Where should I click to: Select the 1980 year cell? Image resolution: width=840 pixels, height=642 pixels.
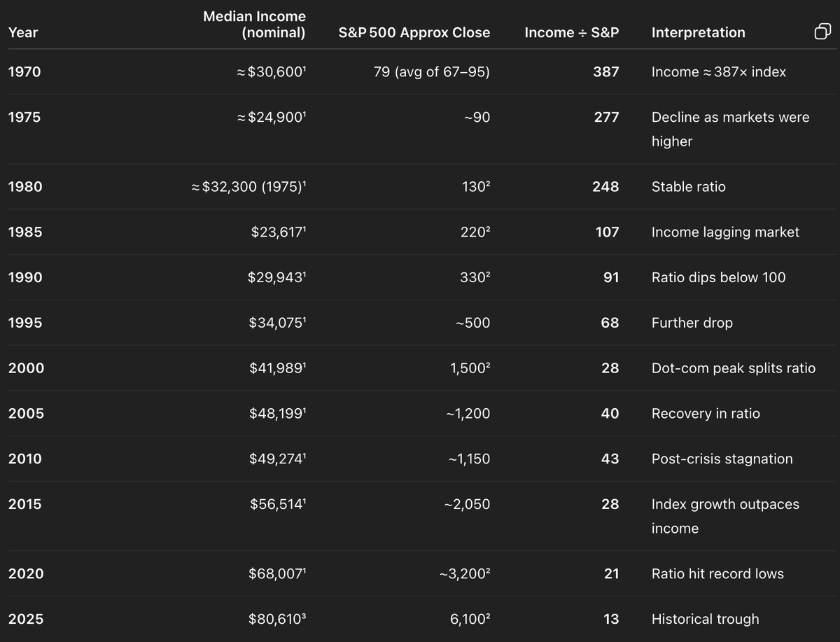25,186
